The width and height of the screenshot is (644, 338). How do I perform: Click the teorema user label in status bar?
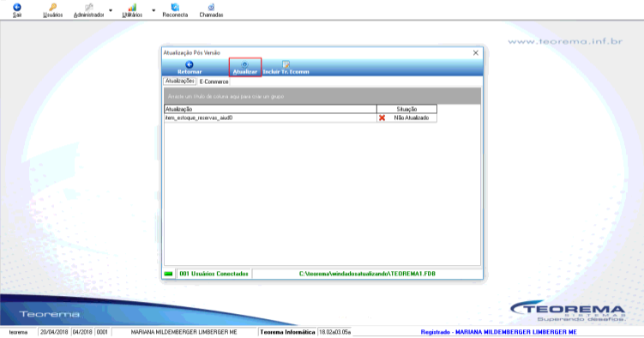coord(19,332)
